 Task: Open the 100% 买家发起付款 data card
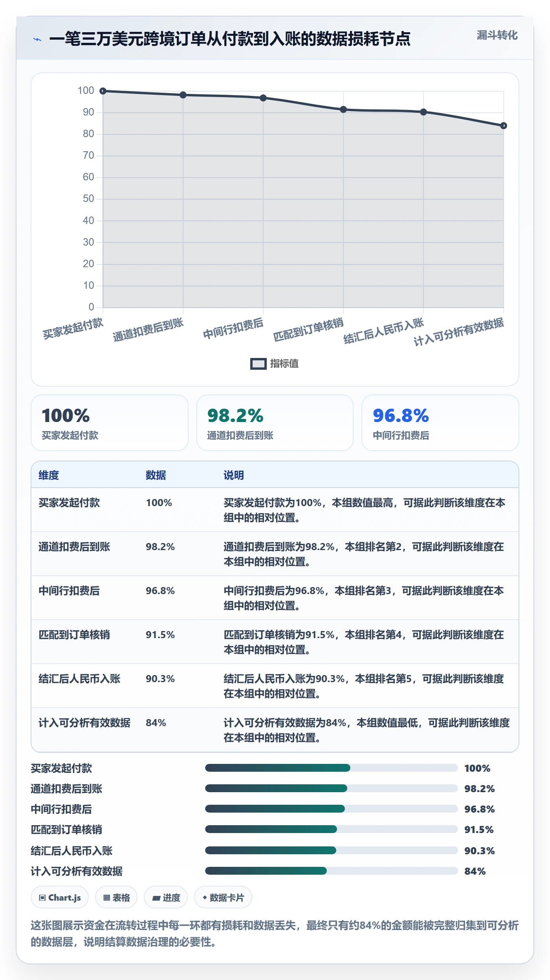click(110, 423)
